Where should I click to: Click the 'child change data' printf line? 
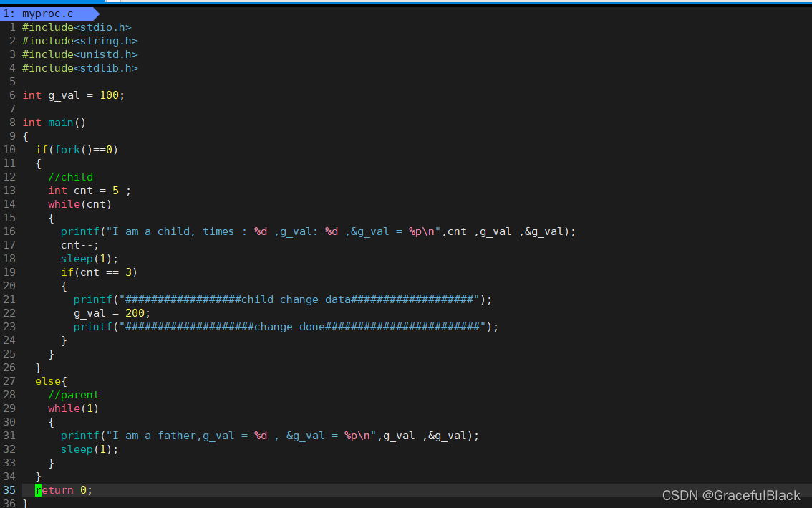pyautogui.click(x=283, y=299)
